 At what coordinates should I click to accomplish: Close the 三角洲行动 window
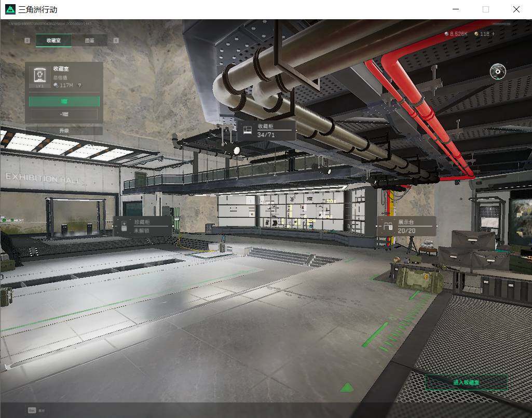516,9
